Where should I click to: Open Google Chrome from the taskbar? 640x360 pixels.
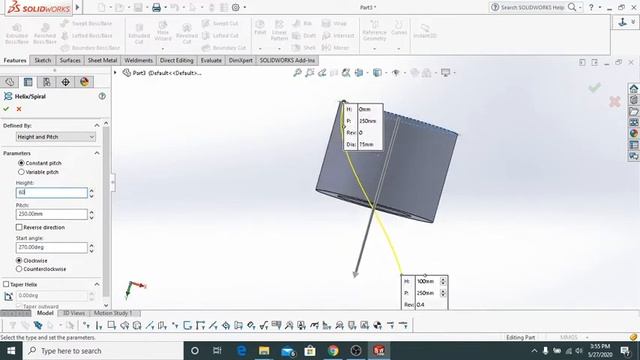(x=333, y=351)
